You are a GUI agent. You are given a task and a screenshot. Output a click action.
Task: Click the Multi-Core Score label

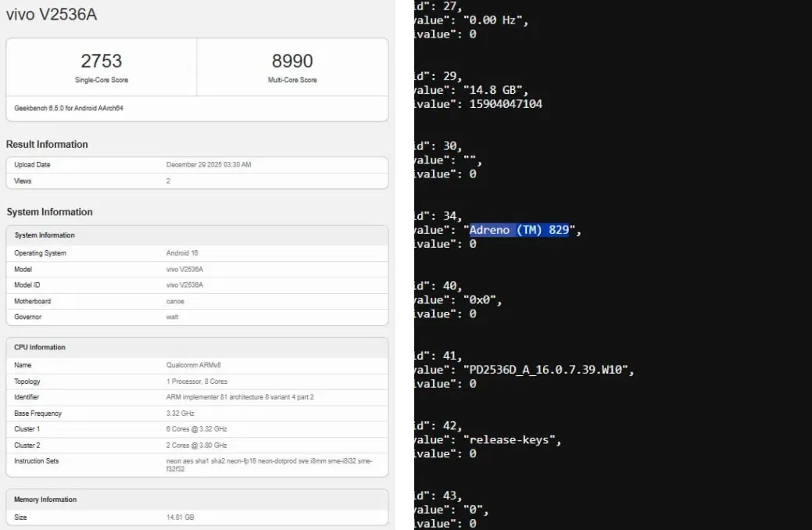(292, 80)
